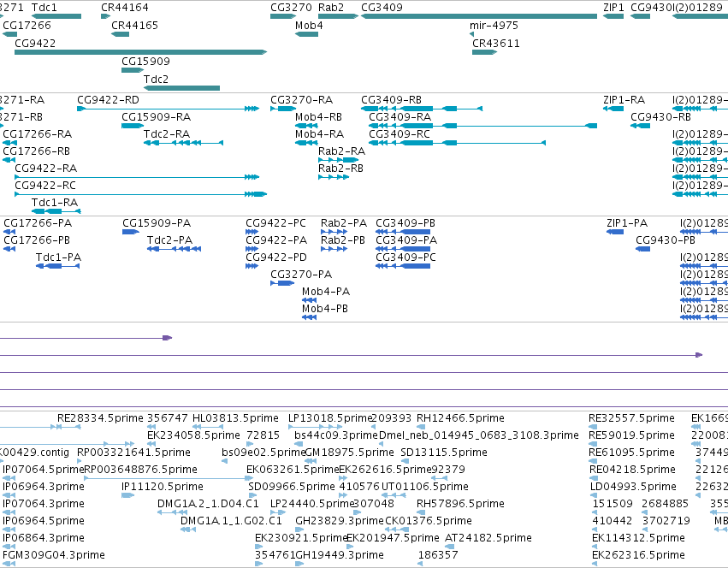728x568 pixels.
Task: Click the Mob4 gene label
Action: click(309, 26)
